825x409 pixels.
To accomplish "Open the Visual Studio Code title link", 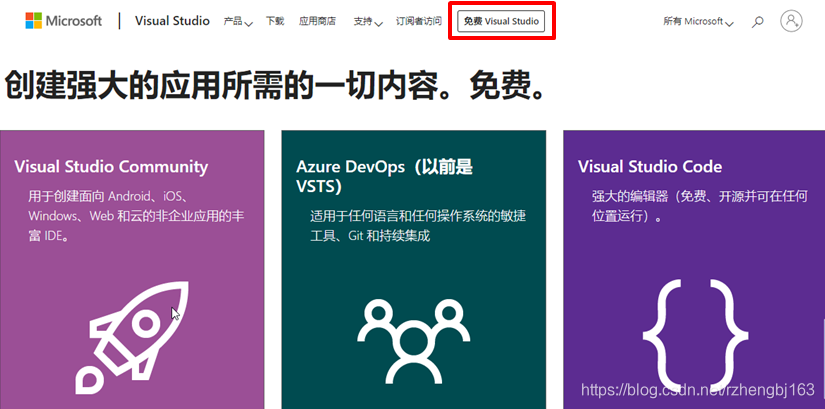I will [650, 167].
